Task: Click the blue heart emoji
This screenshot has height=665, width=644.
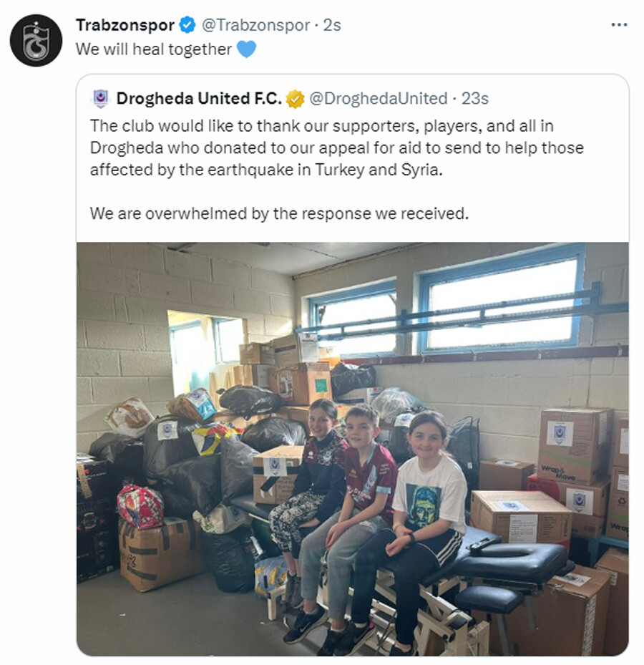Action: (246, 49)
